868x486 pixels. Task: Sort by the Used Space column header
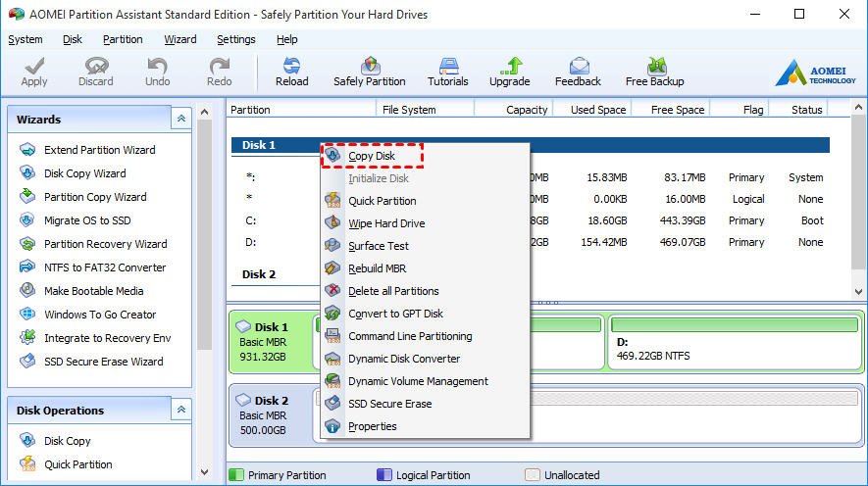coord(592,110)
